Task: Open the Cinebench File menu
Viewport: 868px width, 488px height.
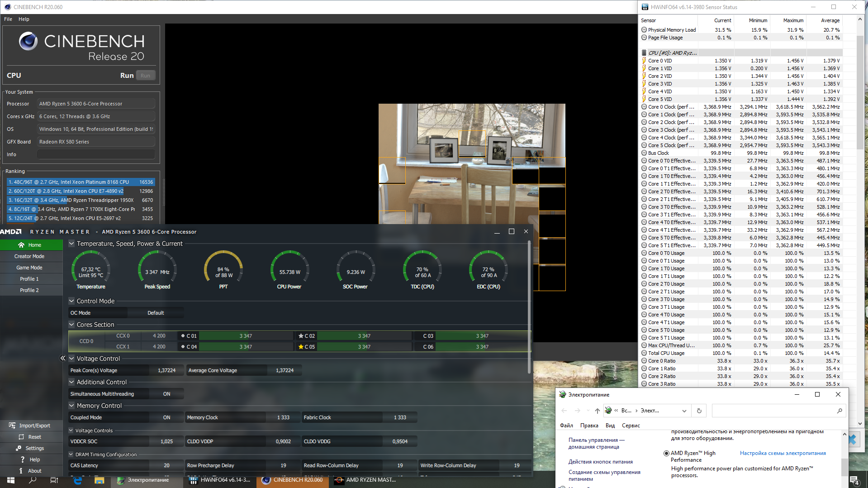Action: tap(8, 19)
